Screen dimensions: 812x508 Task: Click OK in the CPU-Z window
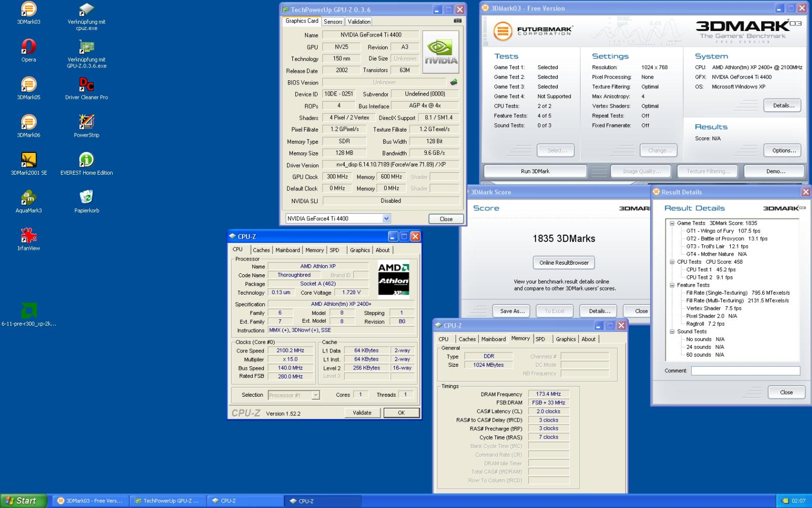tap(401, 412)
